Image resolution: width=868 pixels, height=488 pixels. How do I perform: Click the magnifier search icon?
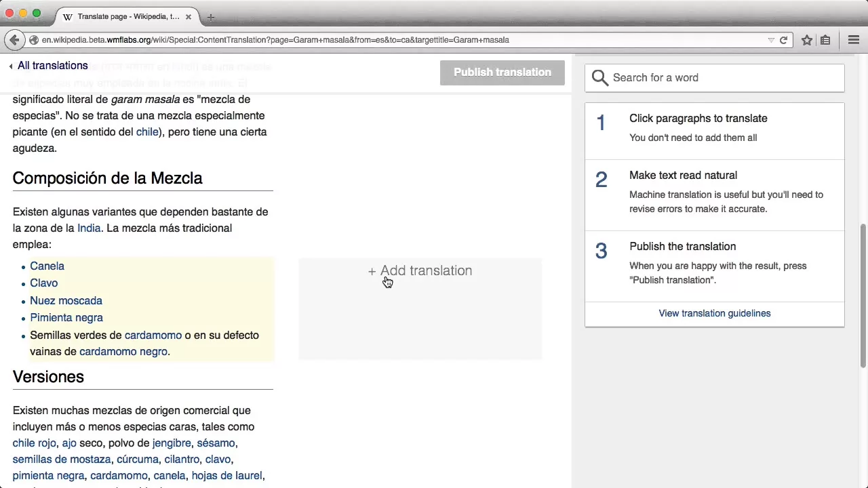599,78
